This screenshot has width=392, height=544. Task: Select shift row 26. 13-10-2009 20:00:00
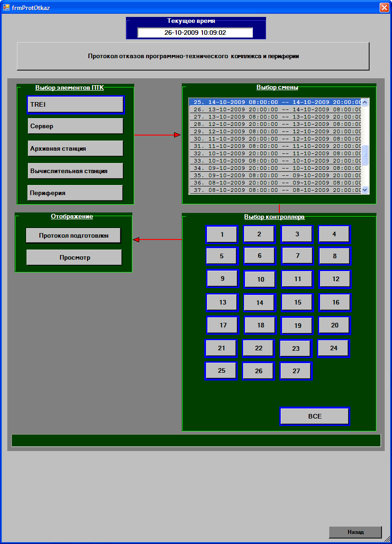click(x=275, y=109)
